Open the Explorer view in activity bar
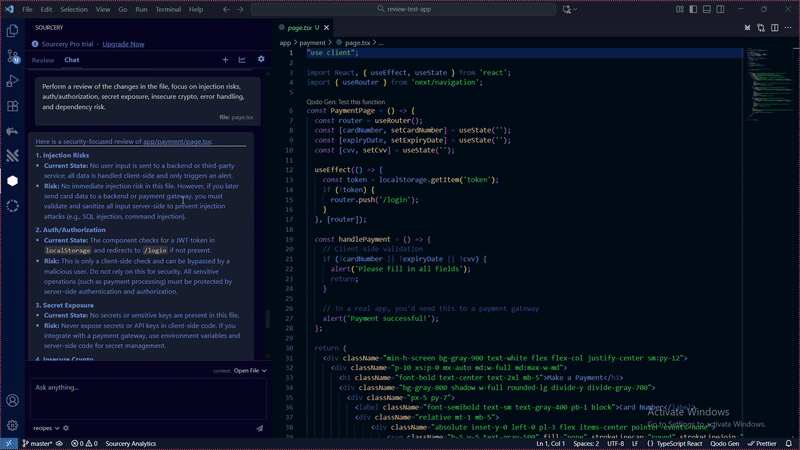 pyautogui.click(x=12, y=31)
